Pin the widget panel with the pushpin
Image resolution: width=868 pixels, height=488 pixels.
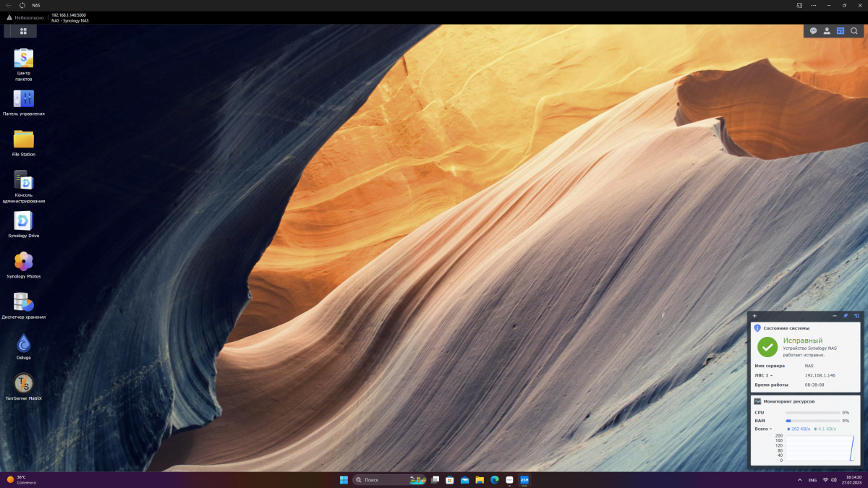coord(846,316)
